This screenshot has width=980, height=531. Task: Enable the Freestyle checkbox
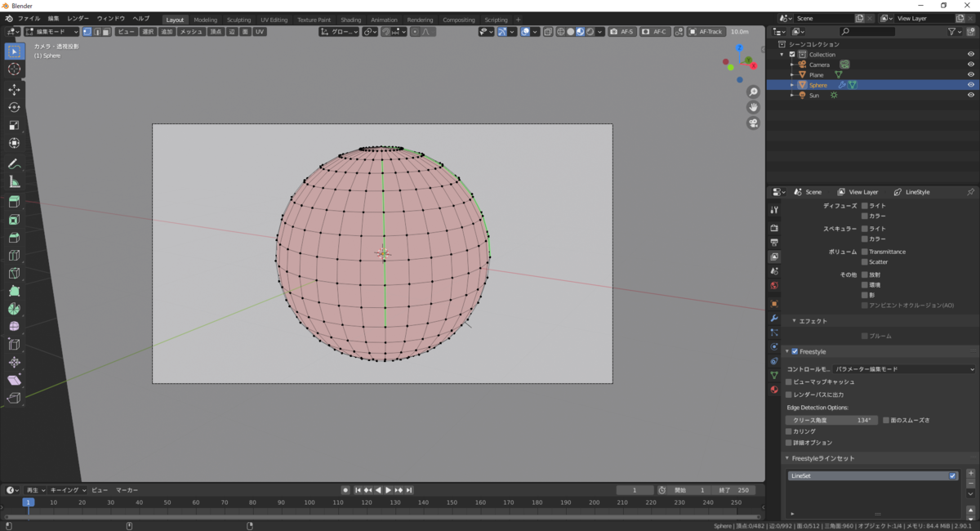coord(795,351)
